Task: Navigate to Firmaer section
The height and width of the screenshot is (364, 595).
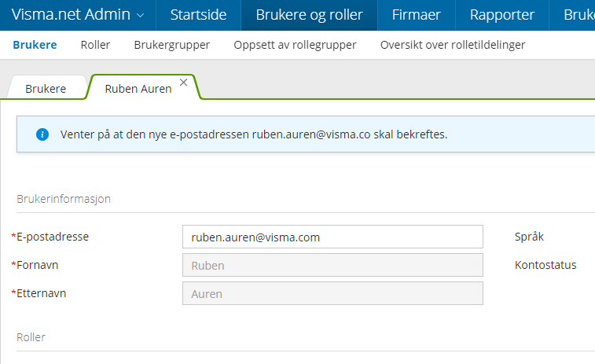Action: coord(416,15)
